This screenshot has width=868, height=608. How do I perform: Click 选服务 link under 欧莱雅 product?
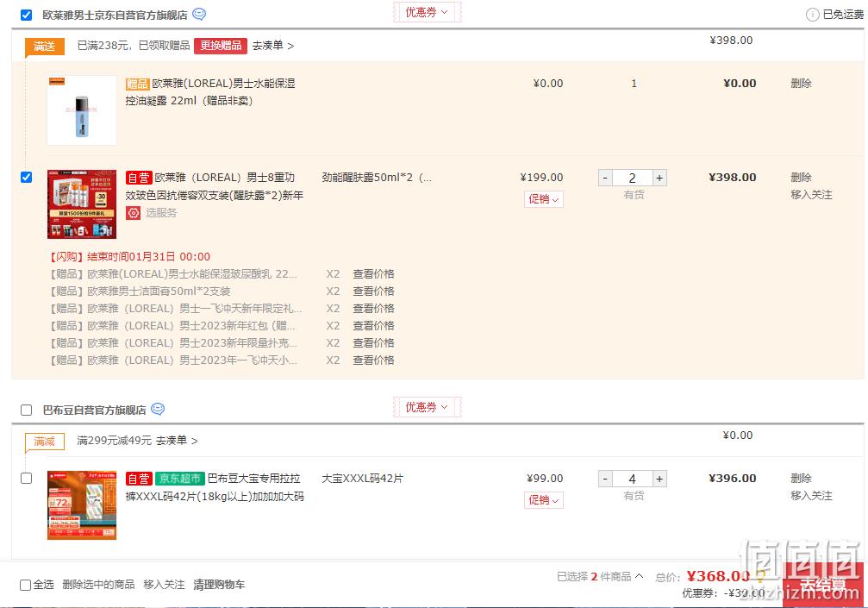coord(161,213)
